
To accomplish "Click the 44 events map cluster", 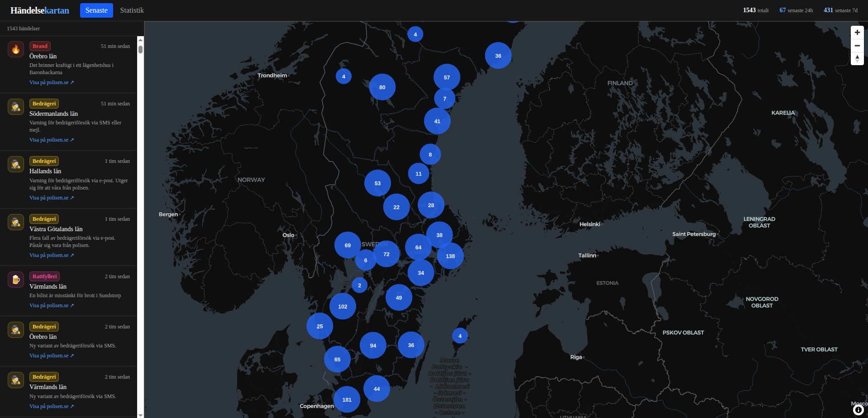I will point(377,389).
